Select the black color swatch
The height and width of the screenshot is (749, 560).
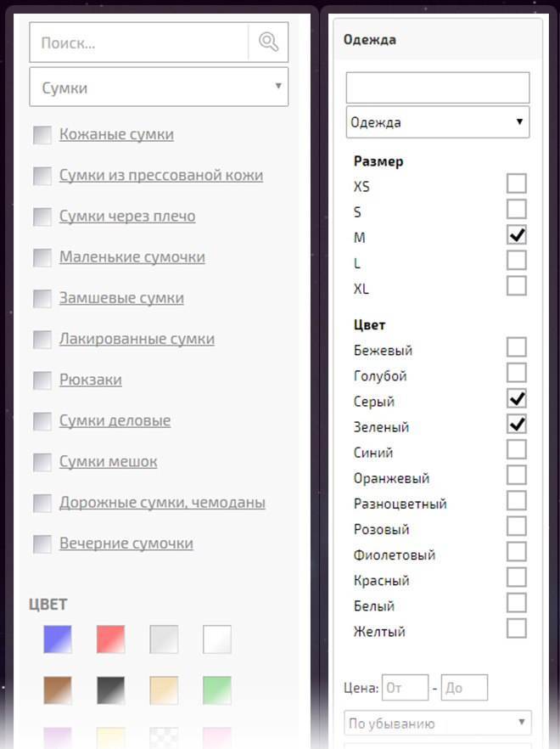110,690
